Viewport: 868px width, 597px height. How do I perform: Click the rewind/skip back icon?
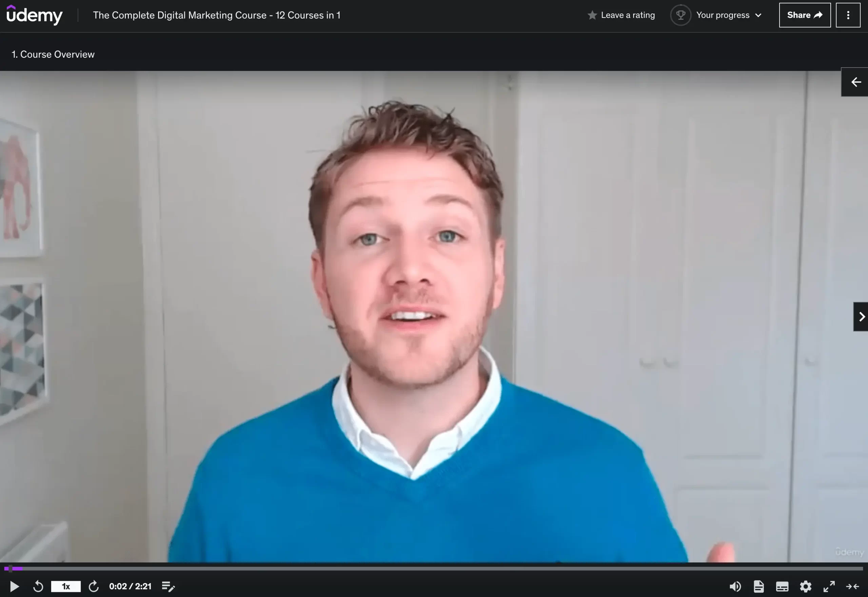(38, 586)
